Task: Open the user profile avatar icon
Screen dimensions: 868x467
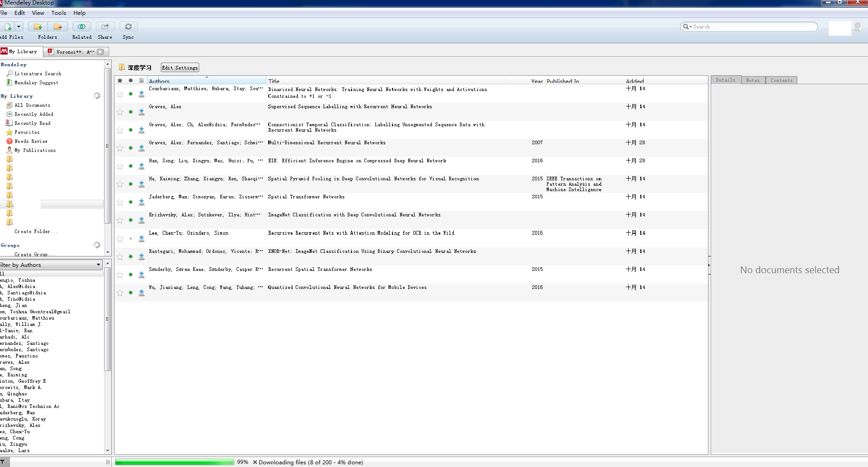Action: pyautogui.click(x=858, y=27)
